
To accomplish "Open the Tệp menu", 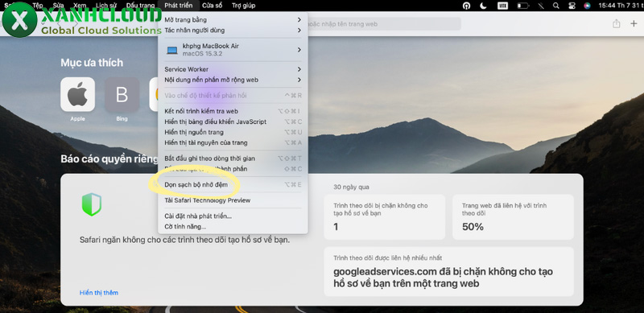I will 37,6.
